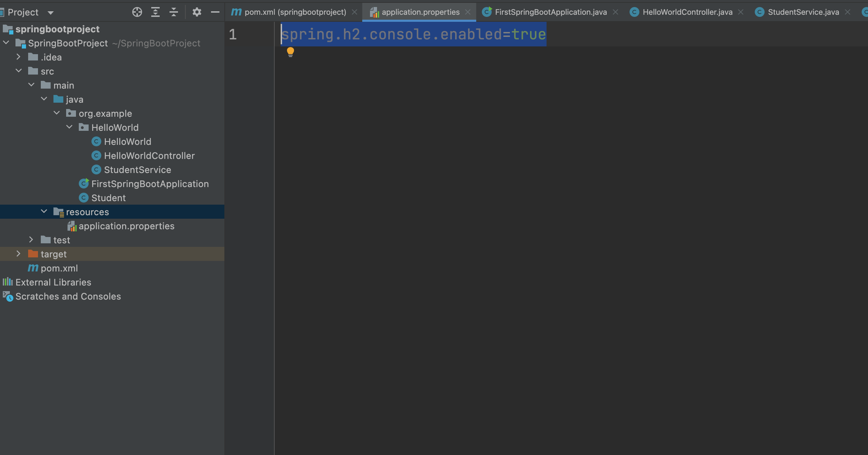The height and width of the screenshot is (455, 868).
Task: Select HelloWorldController class in tree
Action: [149, 156]
